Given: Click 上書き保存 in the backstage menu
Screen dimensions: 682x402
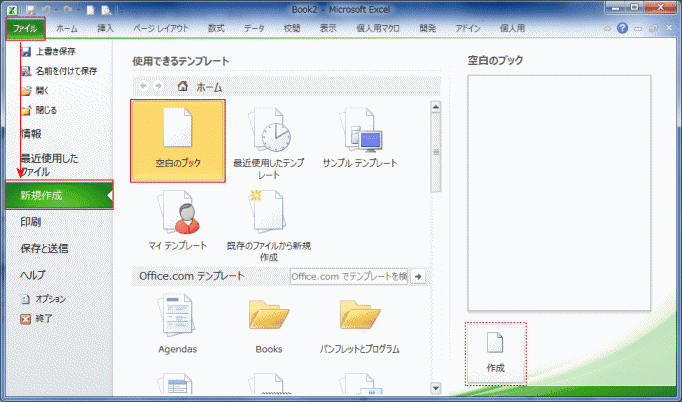Looking at the screenshot, I should (49, 52).
